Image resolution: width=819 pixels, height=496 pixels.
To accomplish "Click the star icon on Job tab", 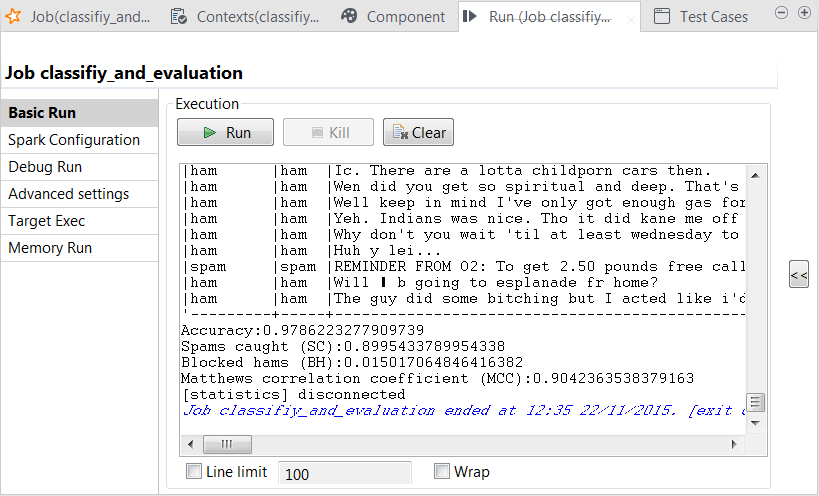I will click(x=13, y=16).
